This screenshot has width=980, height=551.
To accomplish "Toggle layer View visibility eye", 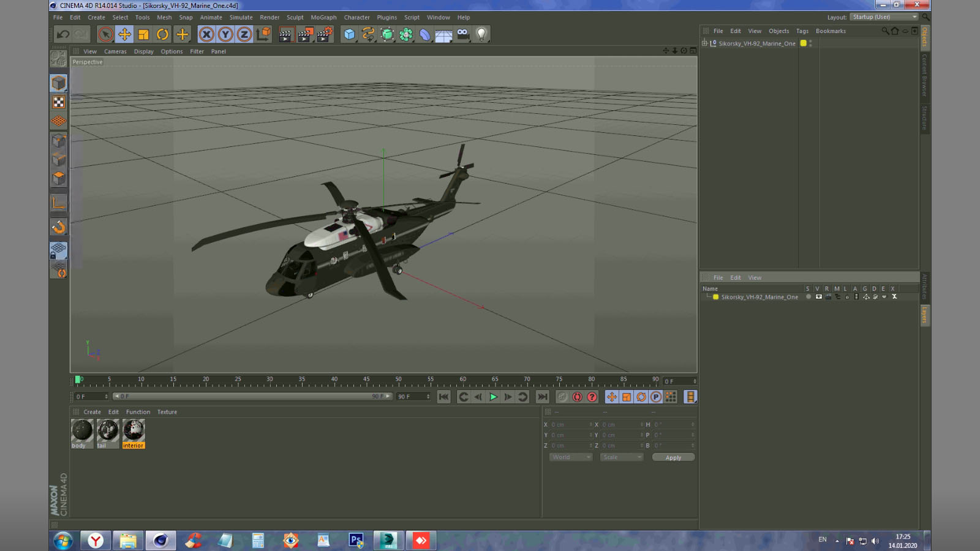I will [x=818, y=297].
